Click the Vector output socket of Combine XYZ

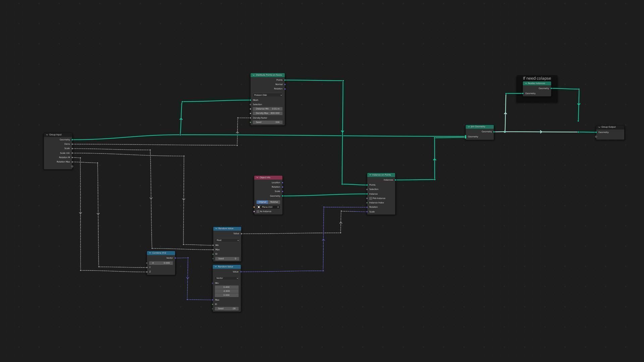point(175,258)
